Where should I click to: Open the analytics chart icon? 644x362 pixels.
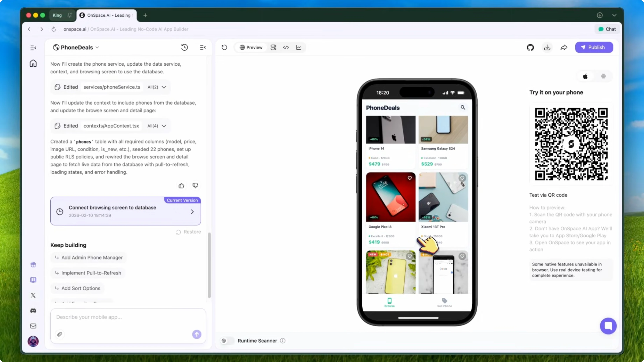(299, 47)
